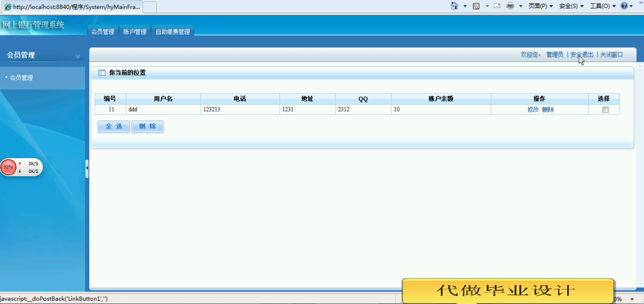644x304 pixels.
Task: Click the 账户余额 column header
Action: coord(441,99)
